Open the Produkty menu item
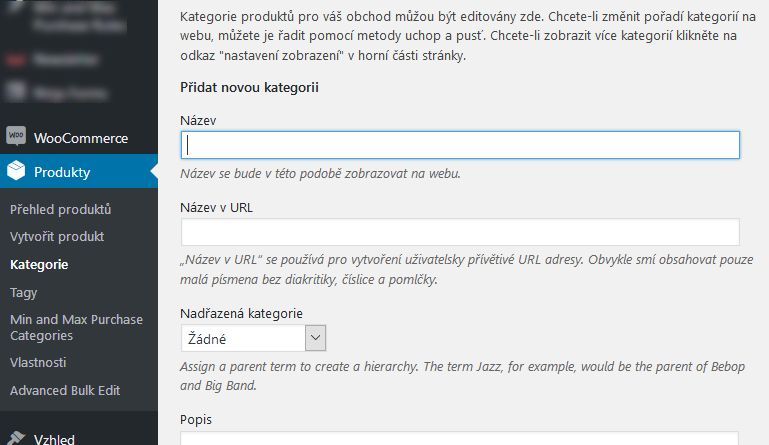The height and width of the screenshot is (445, 769). tap(62, 172)
